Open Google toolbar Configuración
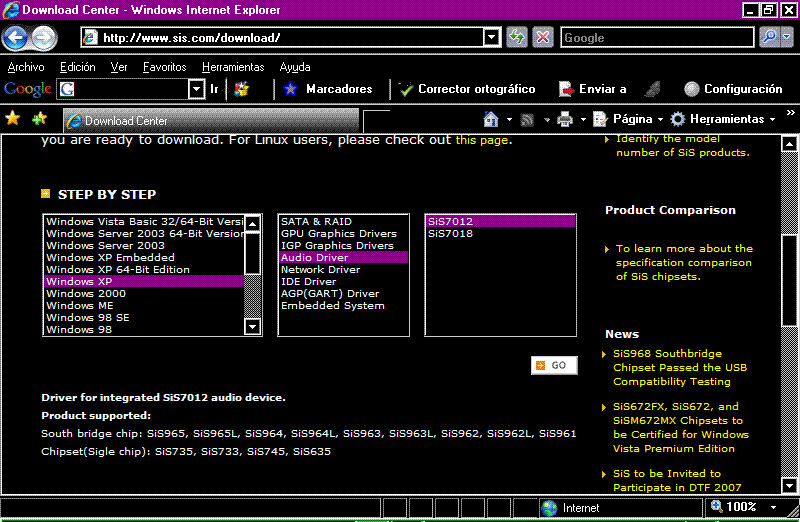800x522 pixels. point(733,89)
